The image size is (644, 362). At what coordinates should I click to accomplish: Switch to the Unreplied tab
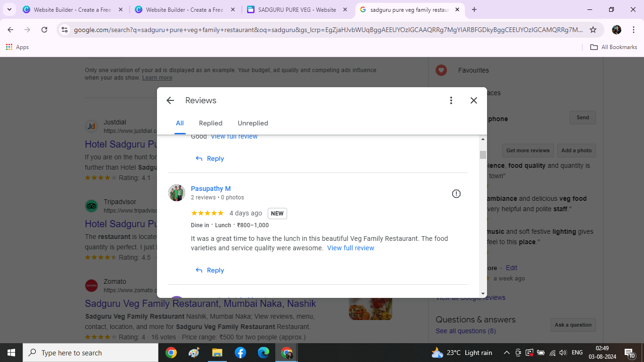tap(253, 123)
